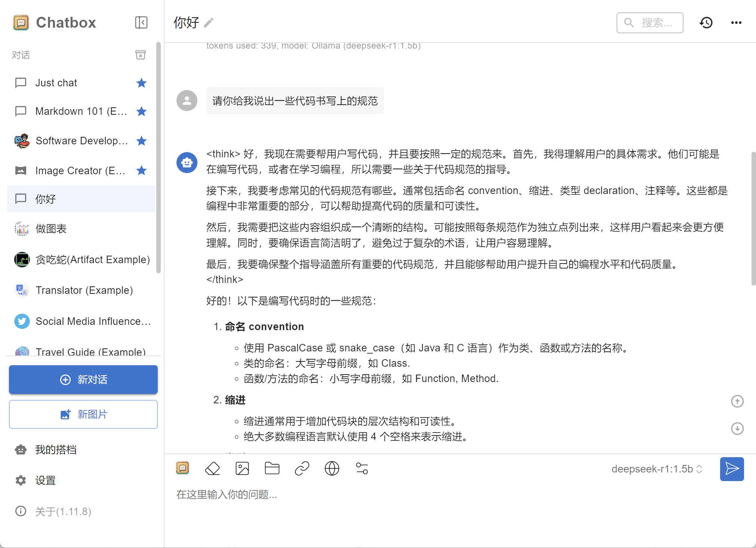Open the archive conversations icon beside 对话

pos(140,55)
